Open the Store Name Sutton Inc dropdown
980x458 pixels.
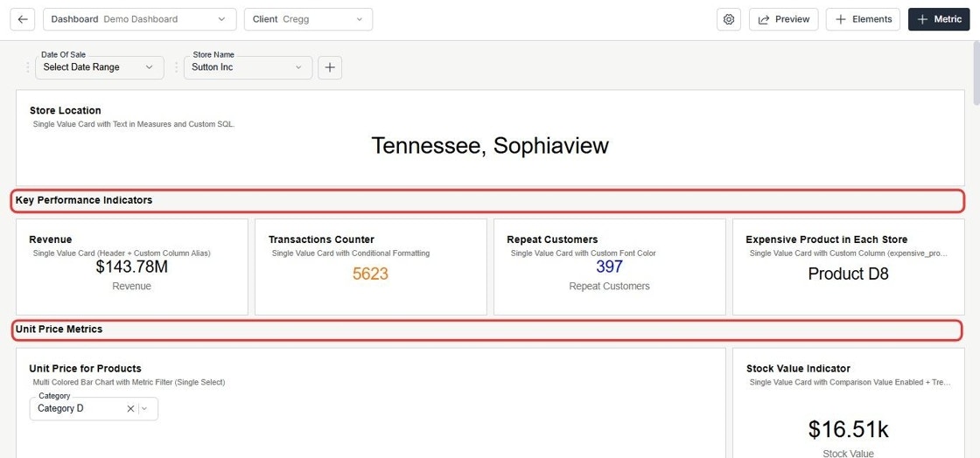tap(248, 67)
